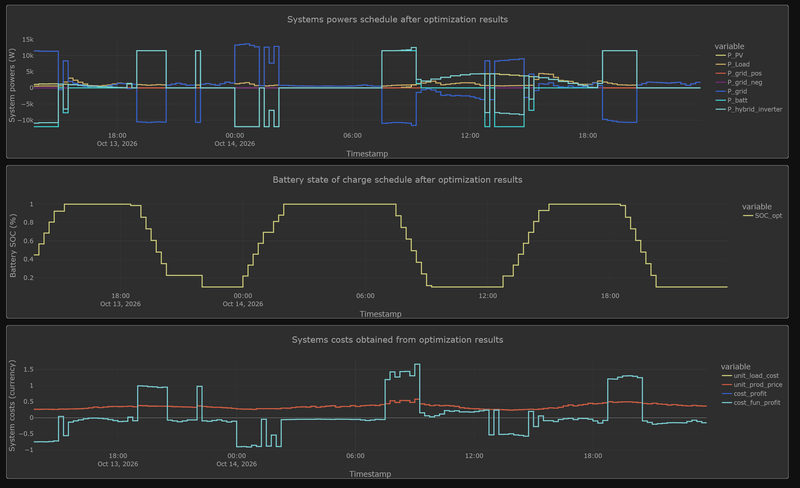Click the '0.2' SOC axis tick
The height and width of the screenshot is (488, 800).
[x=29, y=278]
